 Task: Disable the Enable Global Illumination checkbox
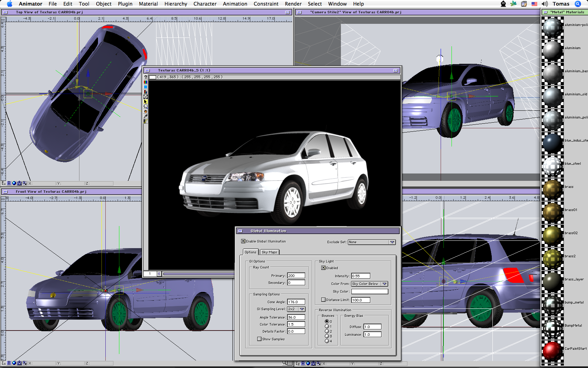click(243, 241)
